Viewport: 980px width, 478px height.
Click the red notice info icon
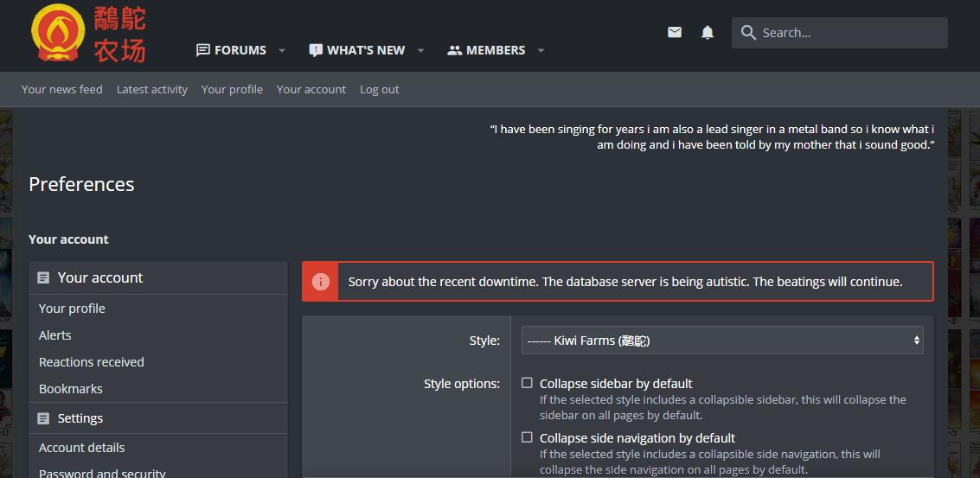coord(320,282)
